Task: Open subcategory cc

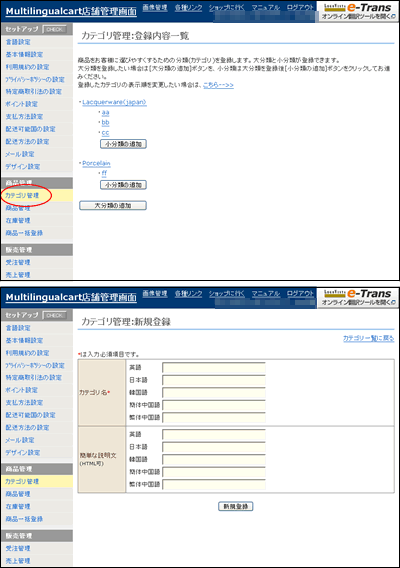Action: pyautogui.click(x=105, y=133)
